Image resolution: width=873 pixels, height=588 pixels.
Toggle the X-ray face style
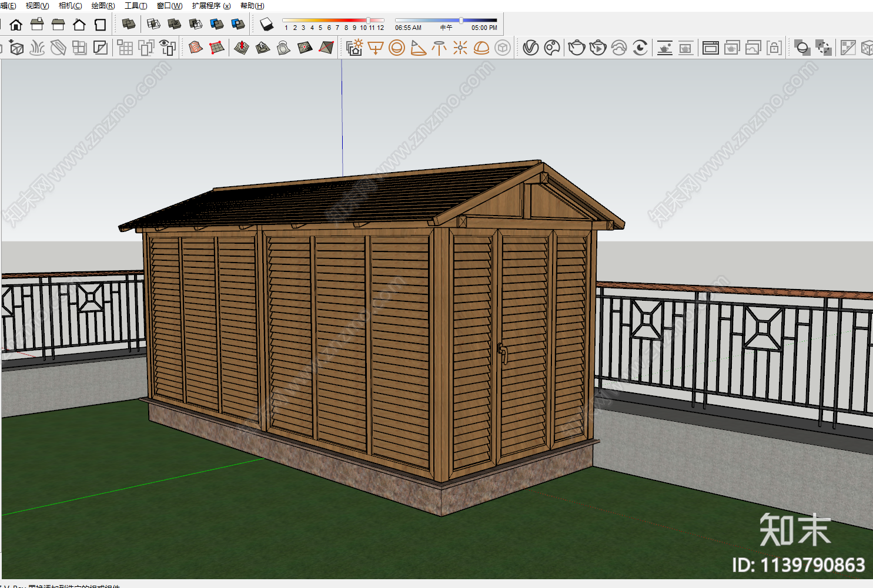click(x=129, y=25)
